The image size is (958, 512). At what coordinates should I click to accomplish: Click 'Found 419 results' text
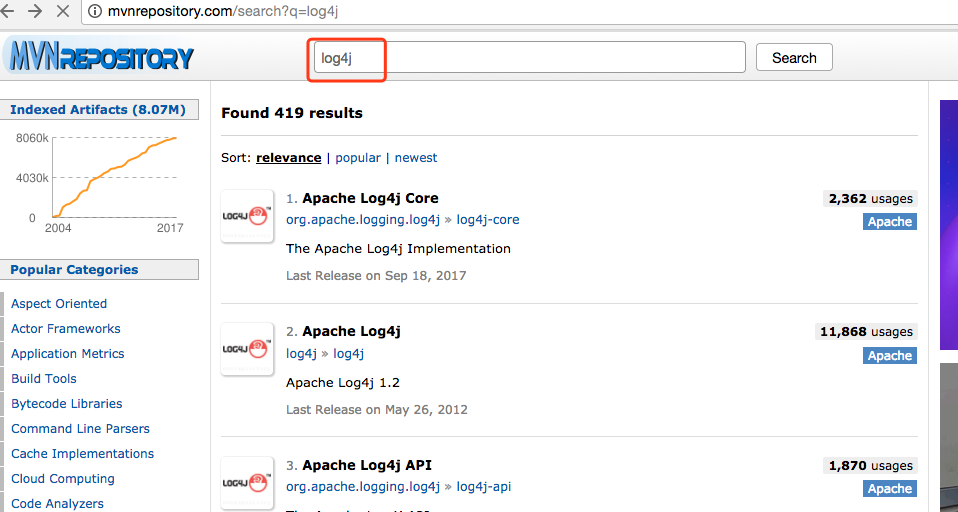pos(292,113)
